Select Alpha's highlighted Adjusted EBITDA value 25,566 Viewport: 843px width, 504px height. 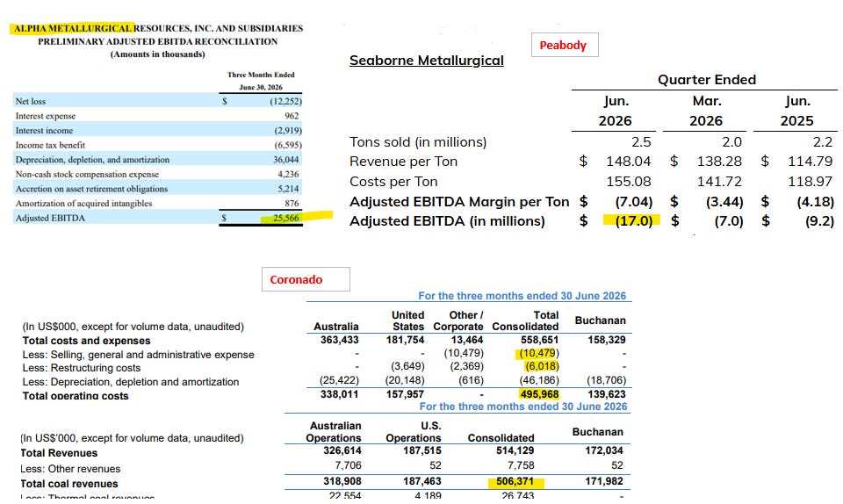point(286,218)
